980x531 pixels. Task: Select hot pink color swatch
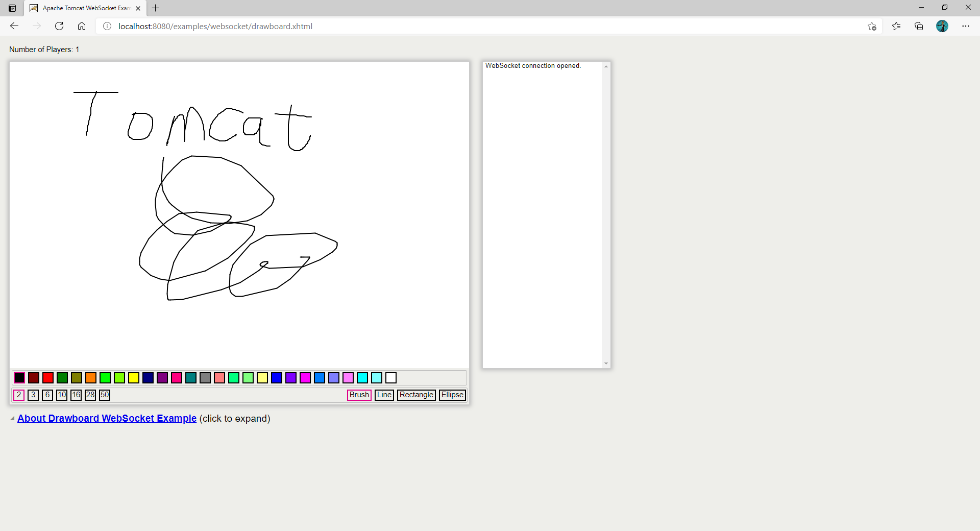[x=177, y=378]
